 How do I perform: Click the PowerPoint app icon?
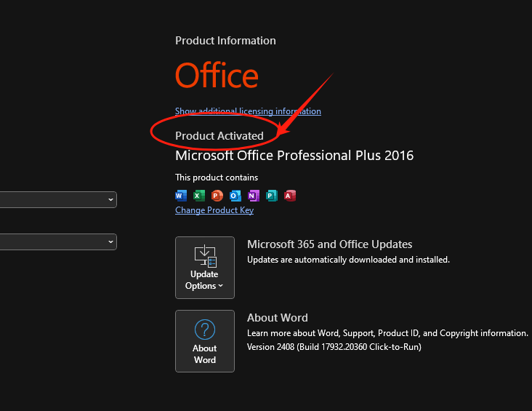tap(217, 196)
